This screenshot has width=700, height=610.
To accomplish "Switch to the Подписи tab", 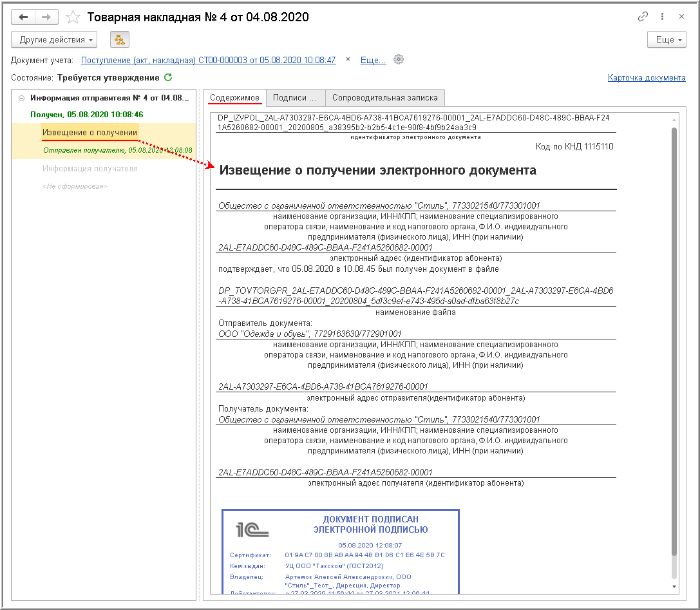I will (295, 98).
